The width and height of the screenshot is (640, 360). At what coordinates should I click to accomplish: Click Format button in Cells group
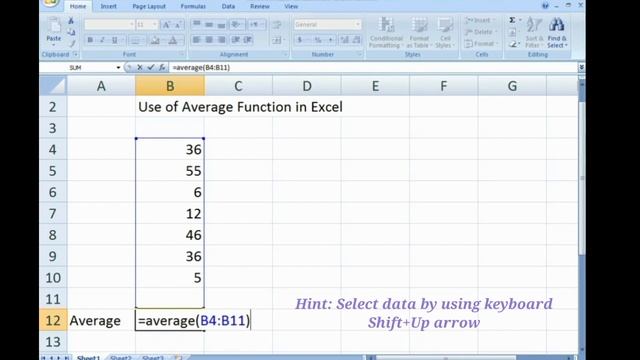pyautogui.click(x=481, y=44)
